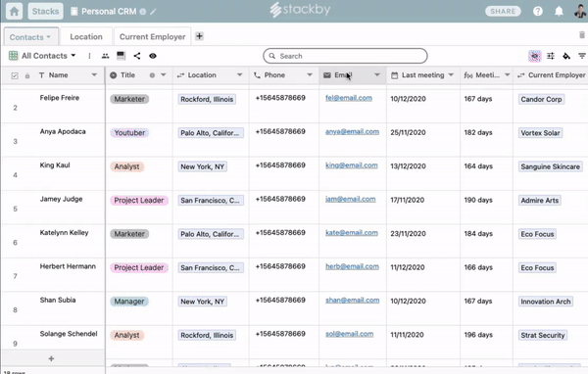The image size is (588, 374).
Task: Open row height customize icon
Action: pyautogui.click(x=551, y=56)
